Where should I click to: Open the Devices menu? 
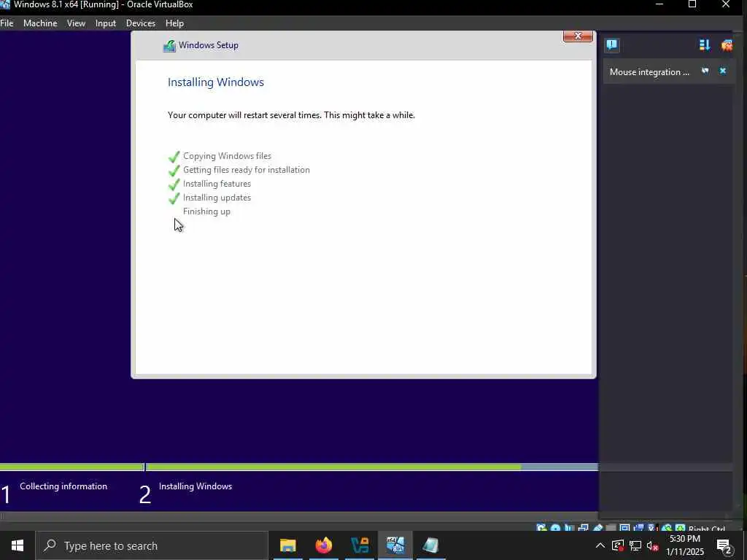pyautogui.click(x=141, y=23)
